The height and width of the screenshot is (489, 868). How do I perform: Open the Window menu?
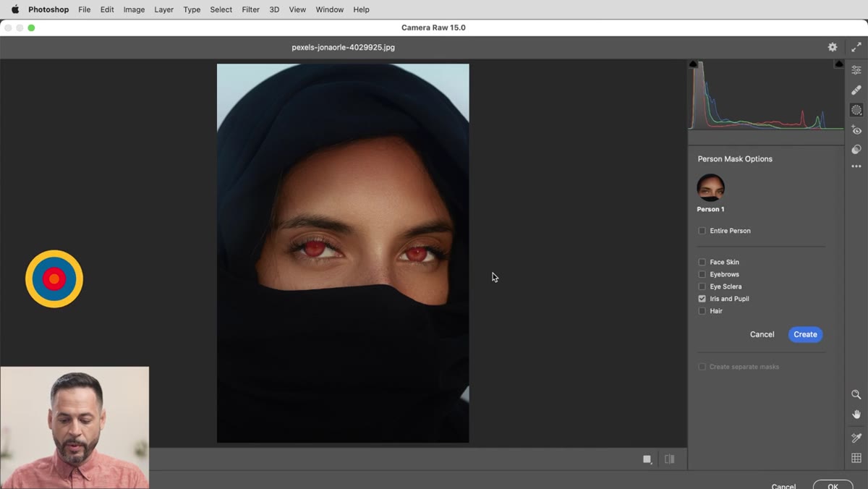[330, 9]
